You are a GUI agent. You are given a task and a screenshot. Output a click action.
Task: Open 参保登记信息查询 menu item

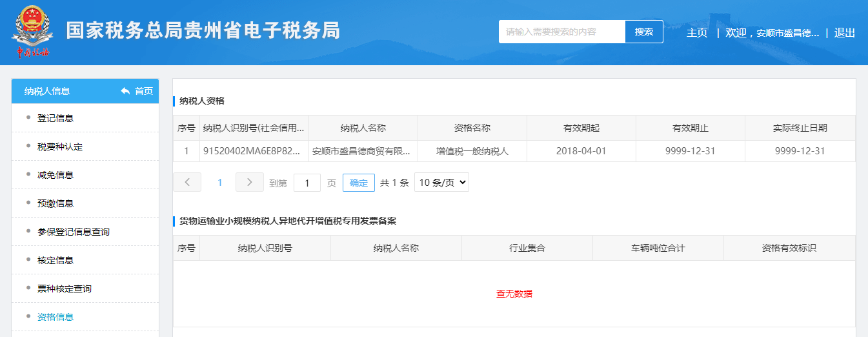pyautogui.click(x=74, y=232)
